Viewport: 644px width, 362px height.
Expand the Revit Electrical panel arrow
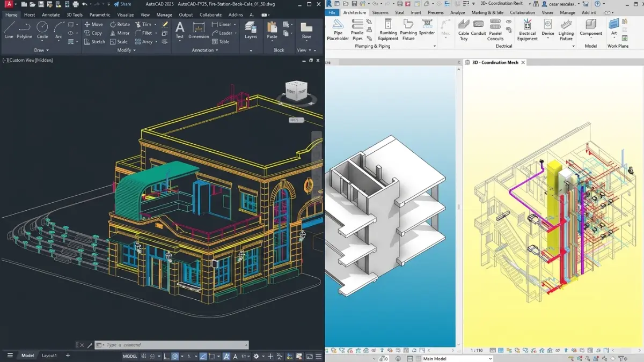574,46
